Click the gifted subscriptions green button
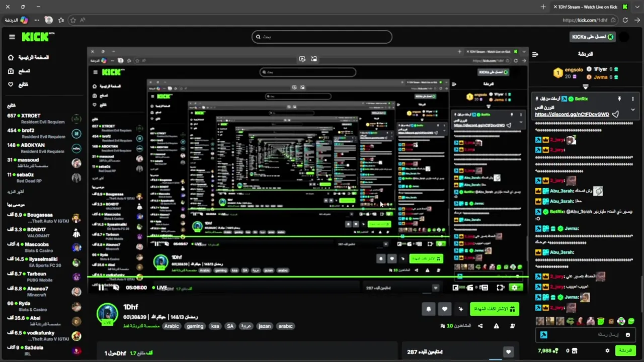The width and height of the screenshot is (644, 362). click(x=494, y=309)
